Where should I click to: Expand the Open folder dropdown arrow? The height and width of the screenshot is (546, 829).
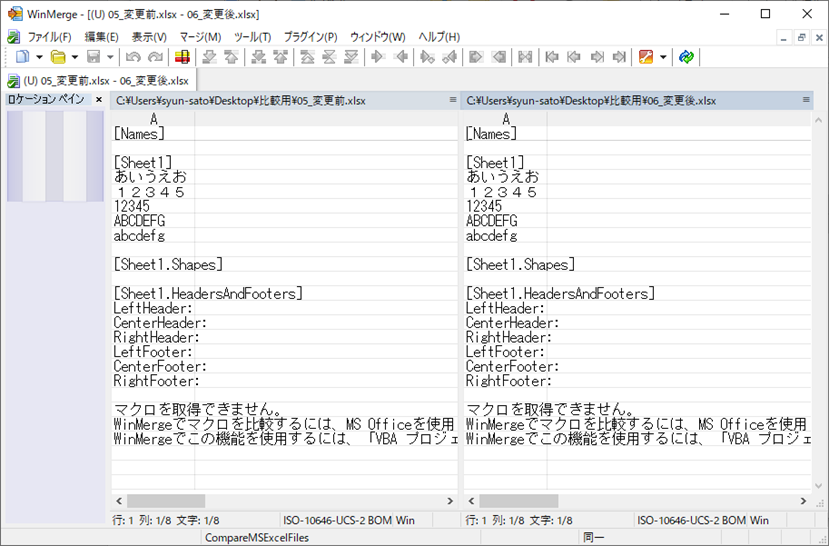tap(75, 57)
